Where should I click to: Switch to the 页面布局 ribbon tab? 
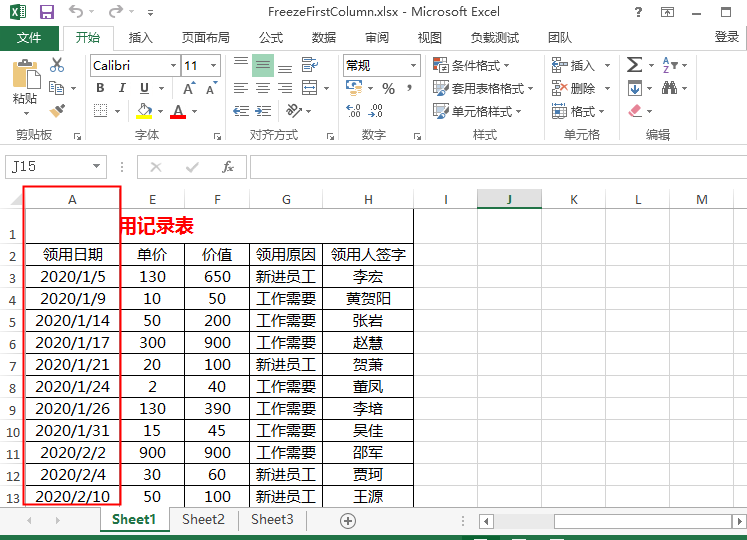point(206,38)
